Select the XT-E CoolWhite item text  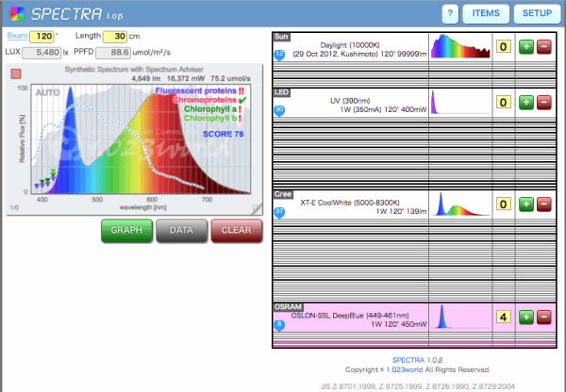[x=363, y=207]
